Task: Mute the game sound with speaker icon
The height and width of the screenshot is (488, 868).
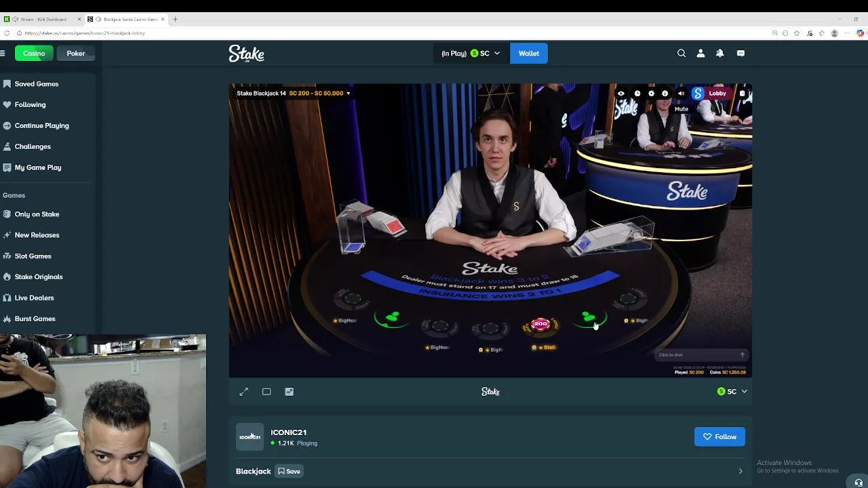Action: tap(682, 94)
